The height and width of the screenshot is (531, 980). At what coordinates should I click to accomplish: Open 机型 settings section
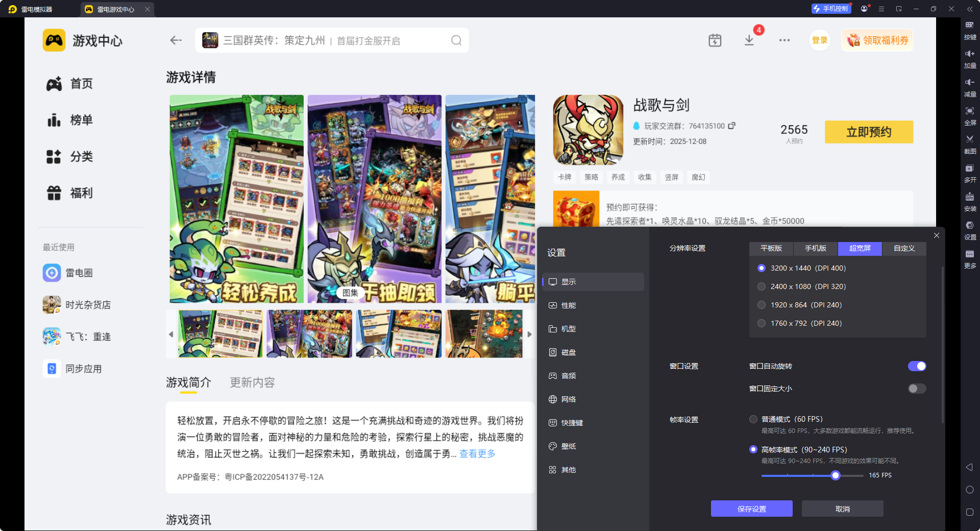click(593, 329)
